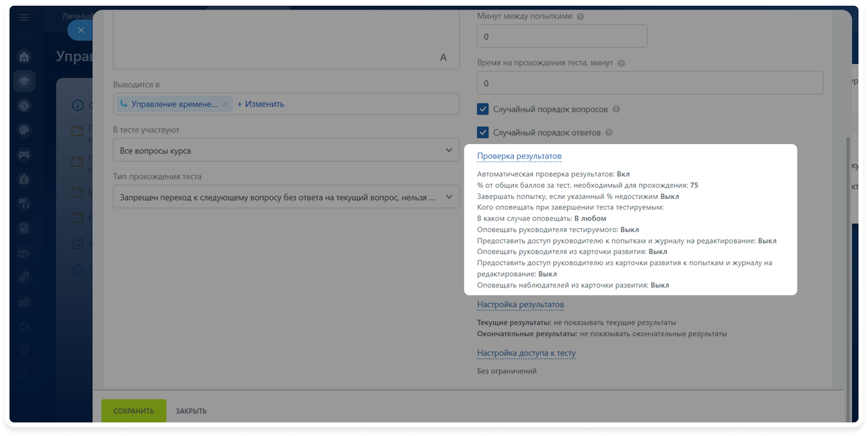The height and width of the screenshot is (436, 868).
Task: Click inside the large description text area
Action: (286, 40)
